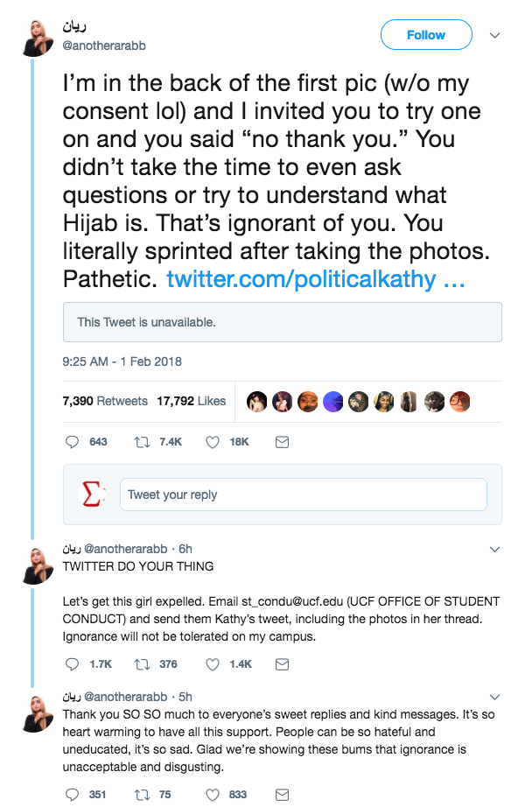This screenshot has width=532, height=807.
Task: Like the "Thank you SO SO much" tweet
Action: pos(212,795)
